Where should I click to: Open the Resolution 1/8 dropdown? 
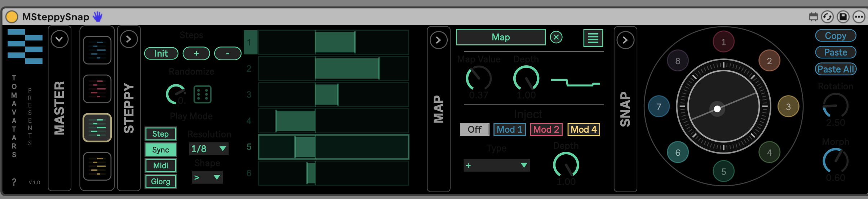209,149
